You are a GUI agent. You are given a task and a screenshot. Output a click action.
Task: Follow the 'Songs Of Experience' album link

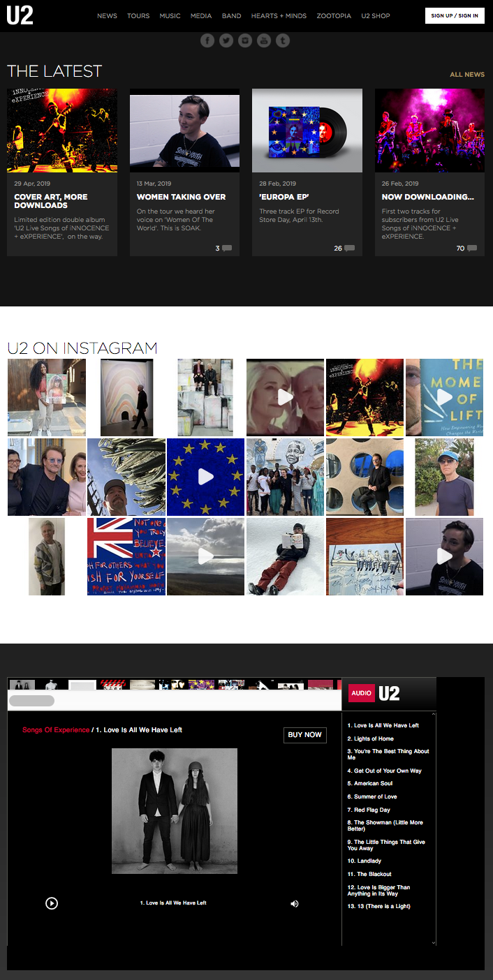tap(56, 730)
